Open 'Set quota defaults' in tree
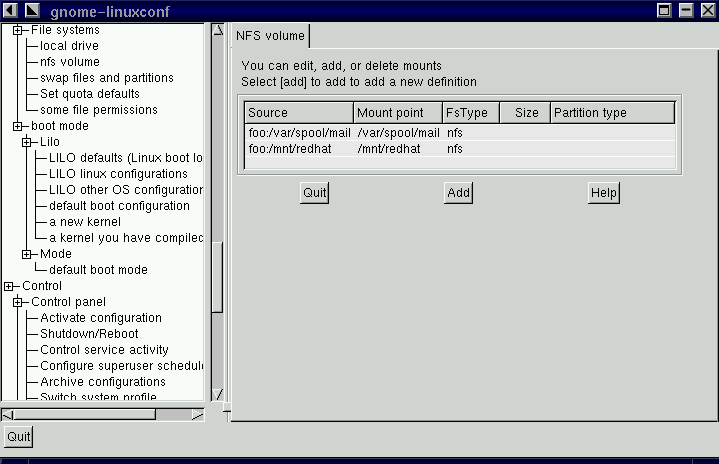The image size is (719, 464). point(89,94)
